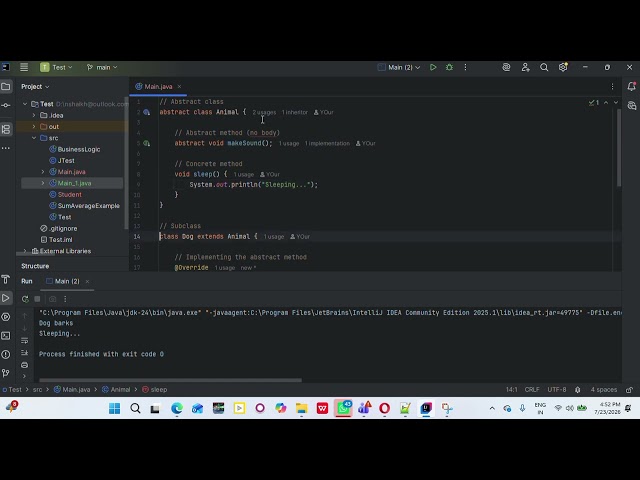Click gutter implementation icon on makeSound line
The width and height of the screenshot is (640, 480).
point(147,143)
